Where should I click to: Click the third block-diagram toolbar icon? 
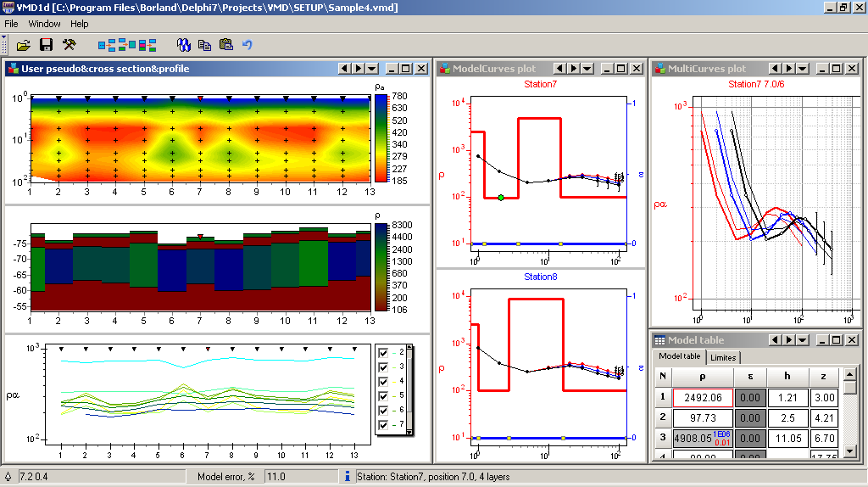click(147, 44)
